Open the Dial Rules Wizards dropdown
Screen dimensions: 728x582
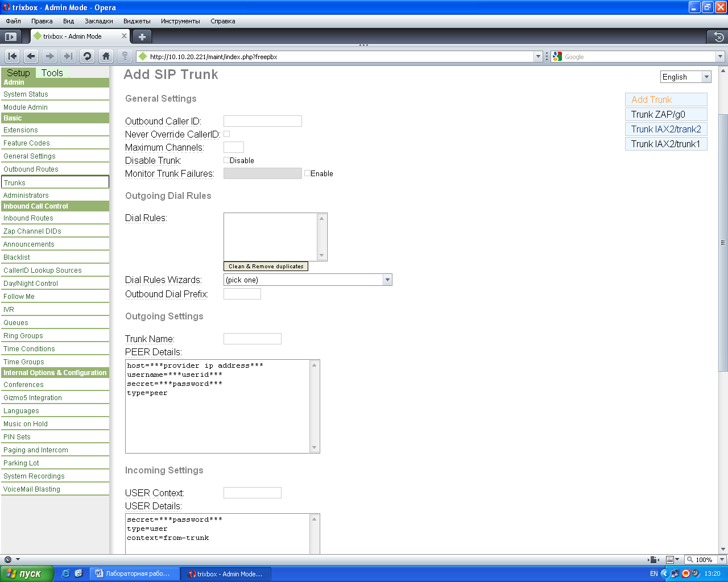[x=308, y=280]
